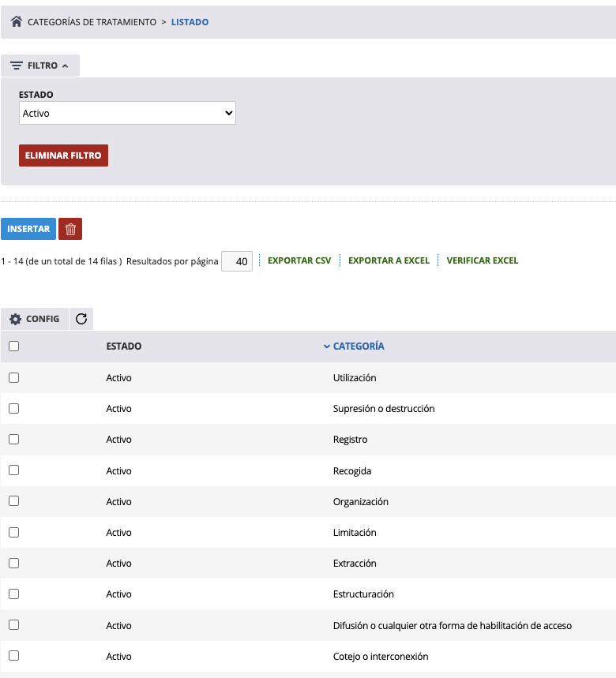Click the Insertar button
The width and height of the screenshot is (616, 678).
point(28,229)
